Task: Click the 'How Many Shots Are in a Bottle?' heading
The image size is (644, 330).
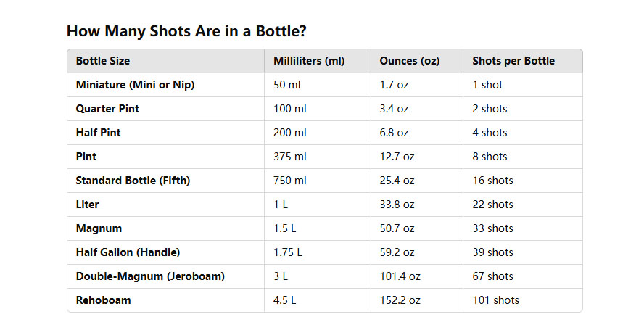Action: (186, 31)
